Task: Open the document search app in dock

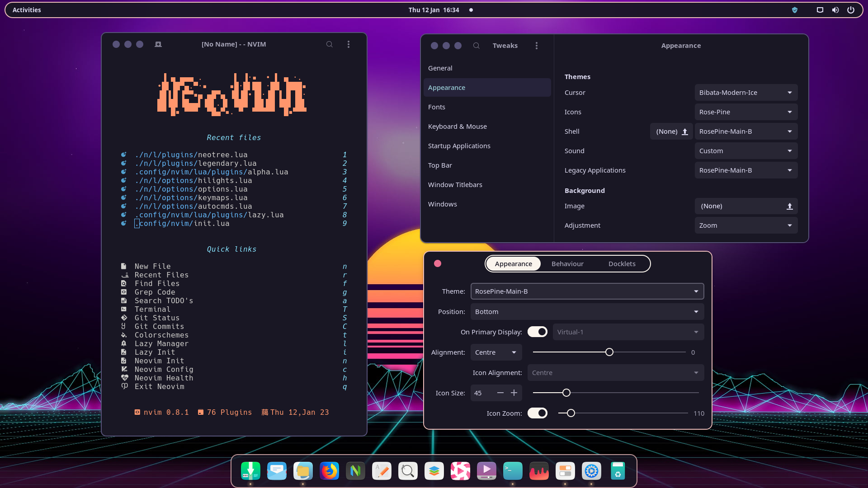Action: coord(408,471)
